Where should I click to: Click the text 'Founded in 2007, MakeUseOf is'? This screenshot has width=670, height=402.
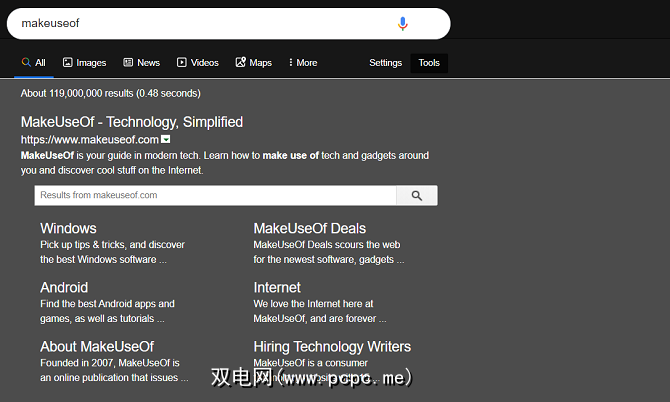(x=110, y=363)
